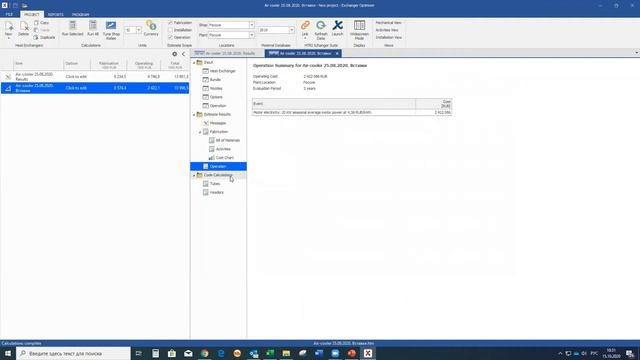
Task: Click the Fabrication column header
Action: tap(109, 65)
